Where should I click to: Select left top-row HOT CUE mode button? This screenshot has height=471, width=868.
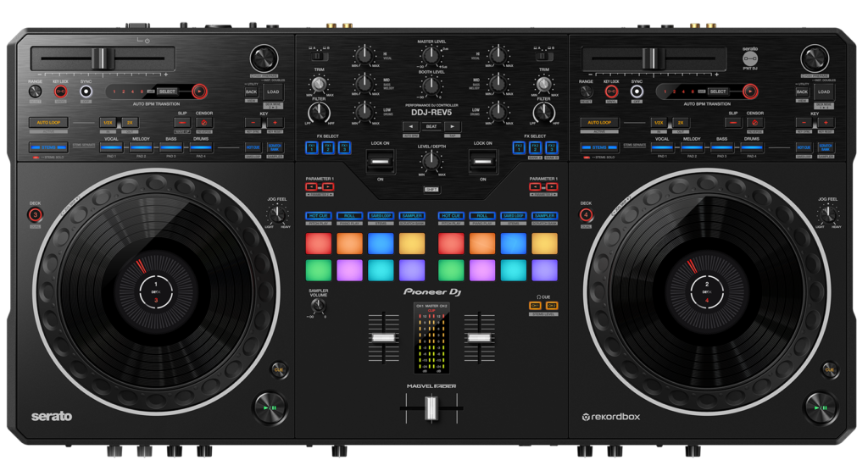[x=253, y=147]
